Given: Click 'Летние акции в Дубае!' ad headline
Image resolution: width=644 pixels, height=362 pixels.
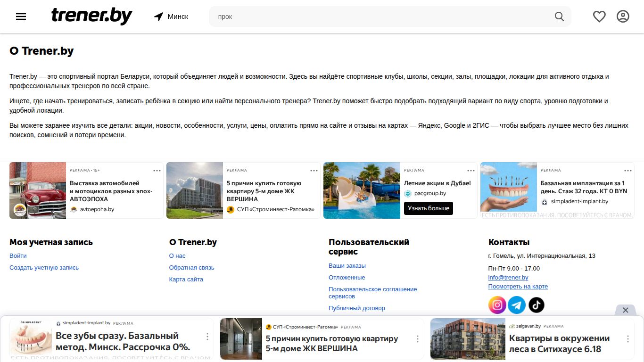Looking at the screenshot, I should pyautogui.click(x=438, y=183).
